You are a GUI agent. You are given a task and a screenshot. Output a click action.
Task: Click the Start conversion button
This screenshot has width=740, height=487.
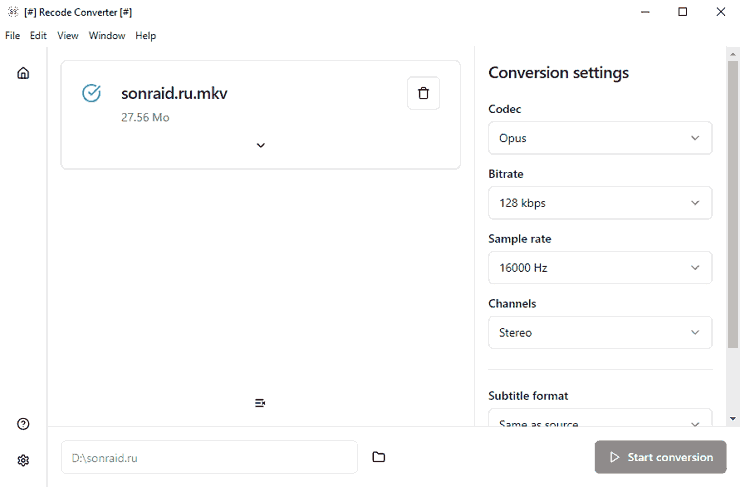(660, 457)
